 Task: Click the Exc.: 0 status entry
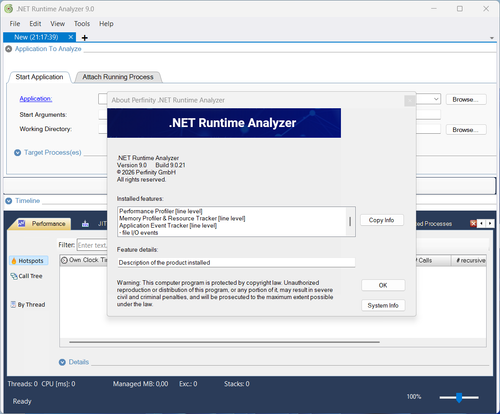(188, 384)
